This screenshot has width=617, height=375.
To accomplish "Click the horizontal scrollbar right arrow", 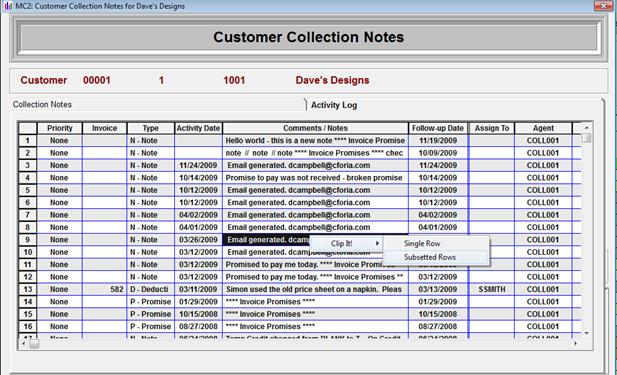I will (x=576, y=344).
